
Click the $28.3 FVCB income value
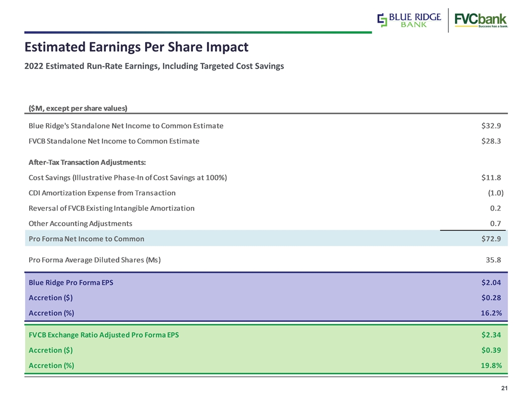pyautogui.click(x=491, y=141)
